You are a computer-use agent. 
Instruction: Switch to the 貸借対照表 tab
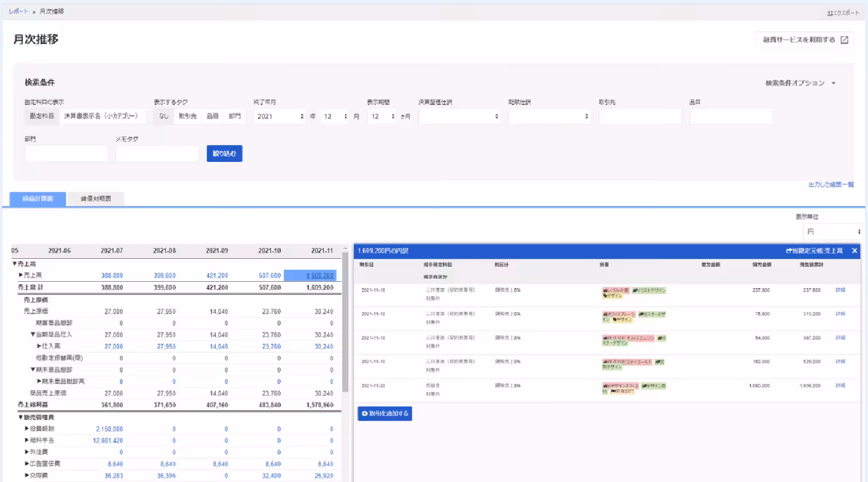[x=96, y=199]
